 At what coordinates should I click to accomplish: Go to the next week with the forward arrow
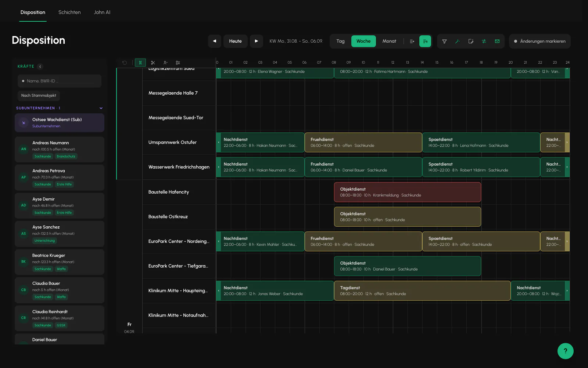pyautogui.click(x=257, y=41)
